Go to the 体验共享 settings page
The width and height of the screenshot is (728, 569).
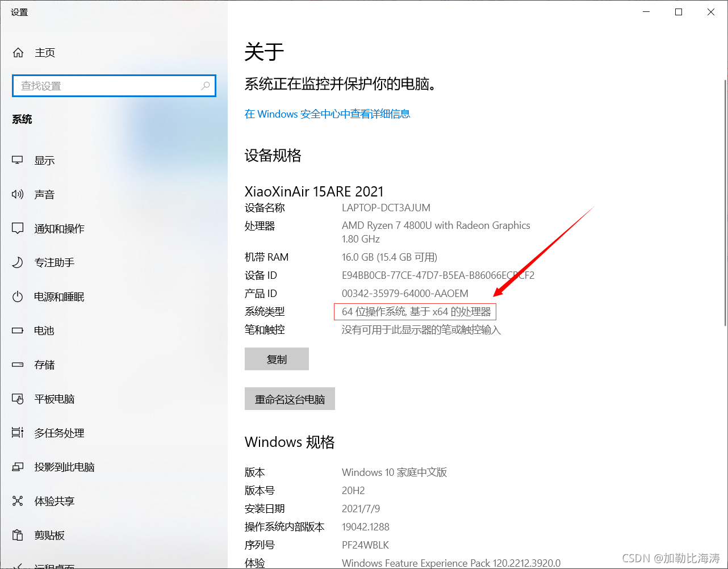114,501
